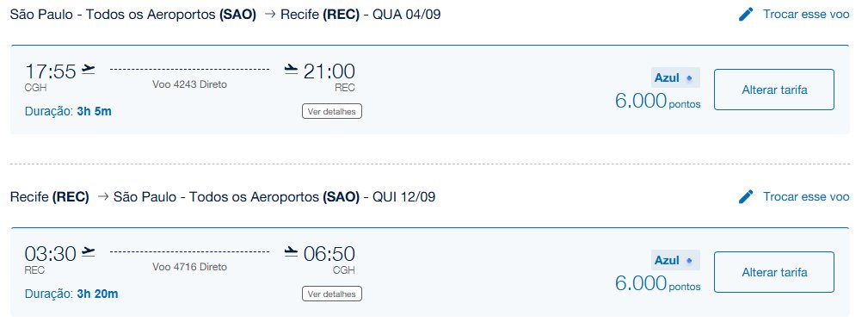Click landing plane icon beside 21:00

(291, 70)
